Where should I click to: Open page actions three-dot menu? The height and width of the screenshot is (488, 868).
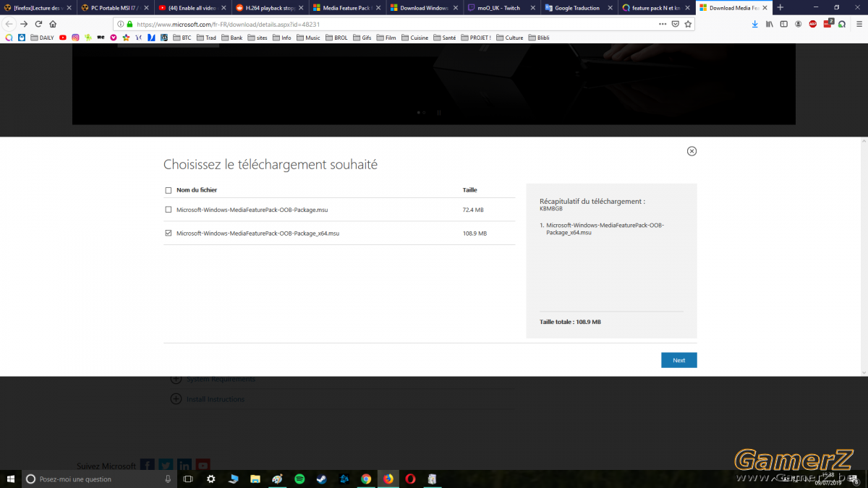pyautogui.click(x=663, y=24)
